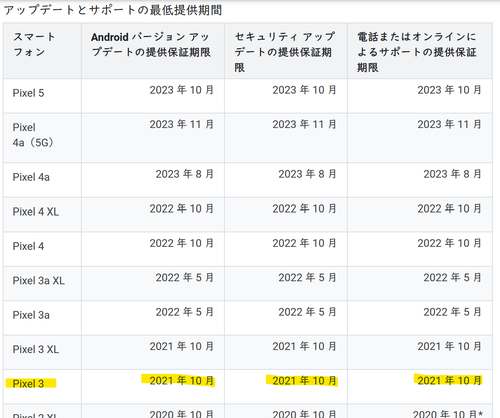Click the Pixel 5 row label
Viewport: 500px width, 418px height.
(28, 93)
